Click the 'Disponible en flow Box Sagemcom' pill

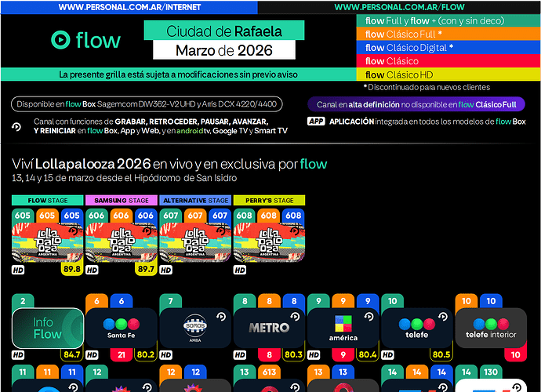[147, 104]
